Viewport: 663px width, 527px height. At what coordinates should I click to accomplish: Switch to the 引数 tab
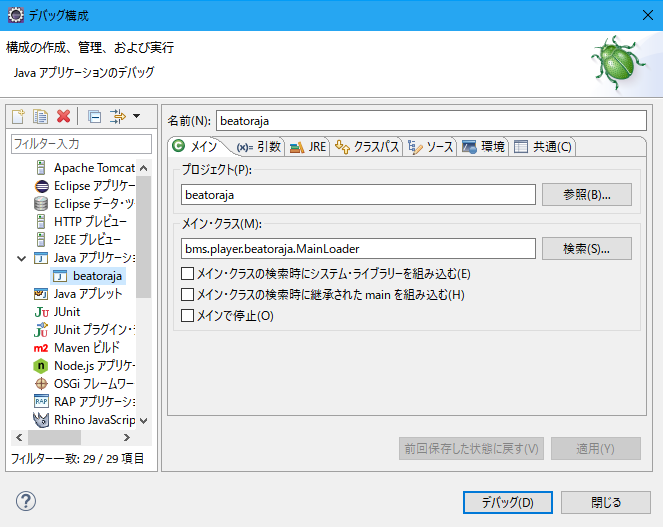click(x=259, y=147)
